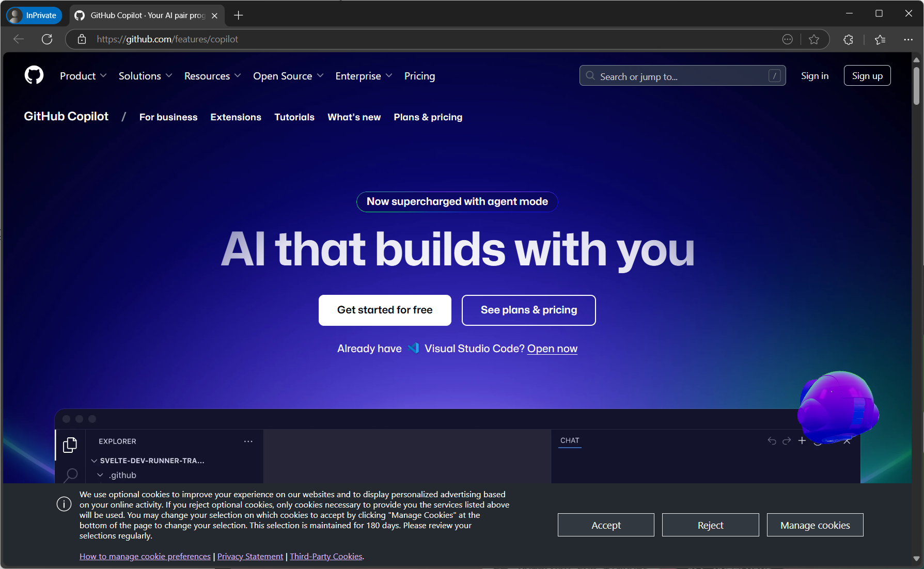Go to Tutorials
This screenshot has width=924, height=569.
[294, 117]
